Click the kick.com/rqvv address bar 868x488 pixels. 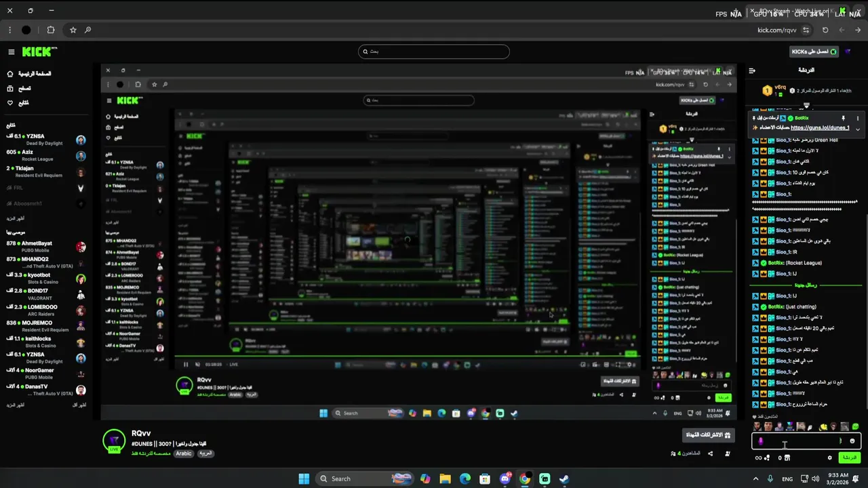coord(776,30)
